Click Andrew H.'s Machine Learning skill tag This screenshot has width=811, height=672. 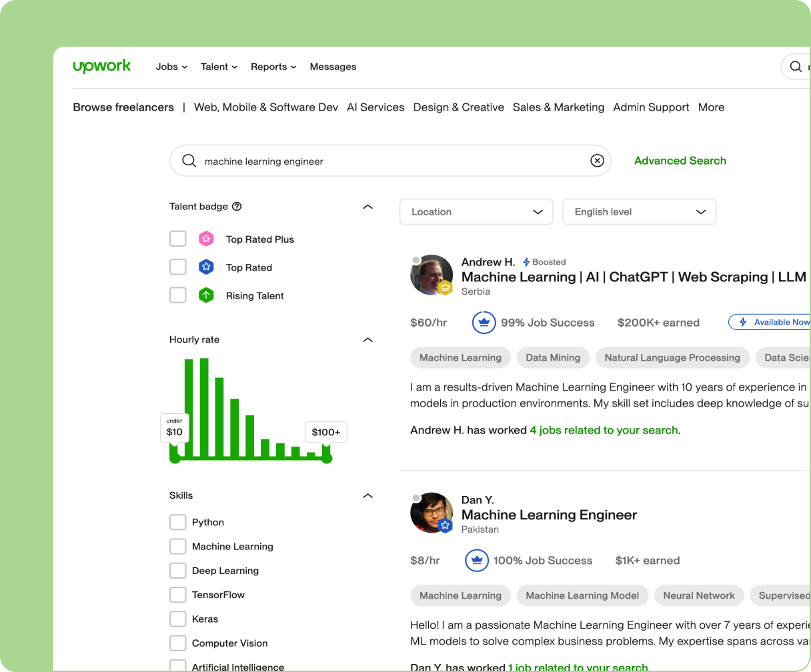(460, 357)
